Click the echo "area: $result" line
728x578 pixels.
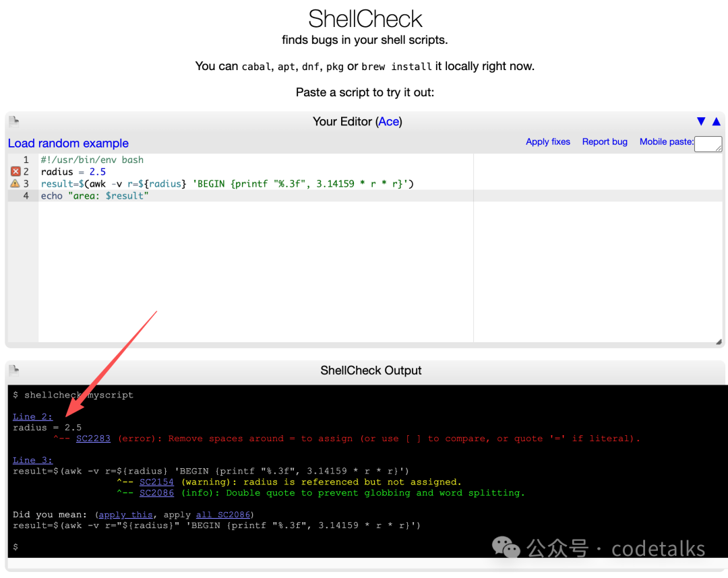point(95,196)
